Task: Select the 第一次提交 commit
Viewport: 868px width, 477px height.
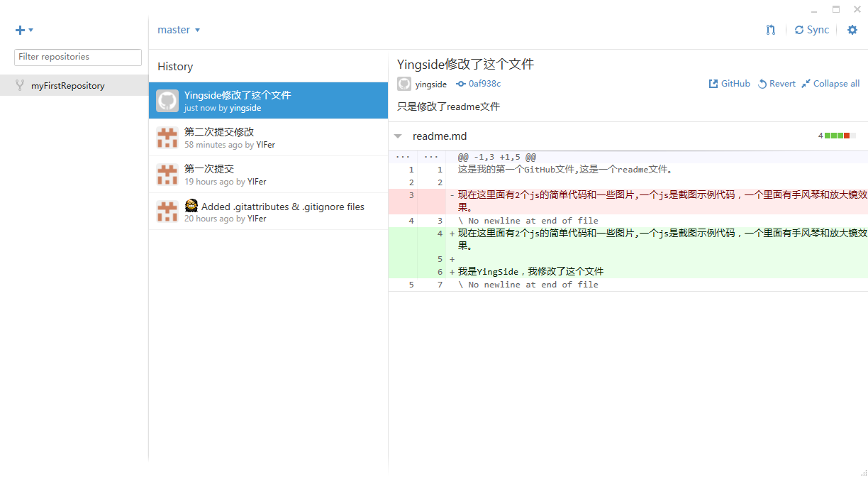Action: coord(268,175)
